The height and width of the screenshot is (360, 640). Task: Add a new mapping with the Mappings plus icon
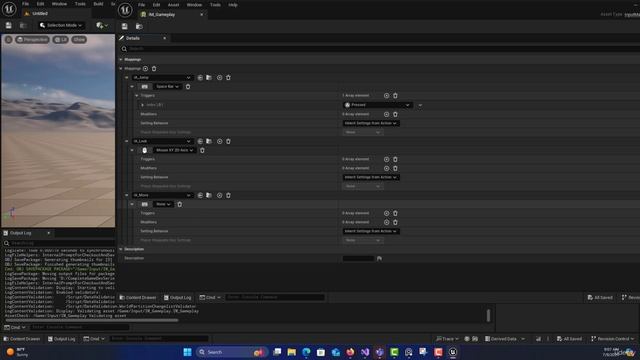145,69
